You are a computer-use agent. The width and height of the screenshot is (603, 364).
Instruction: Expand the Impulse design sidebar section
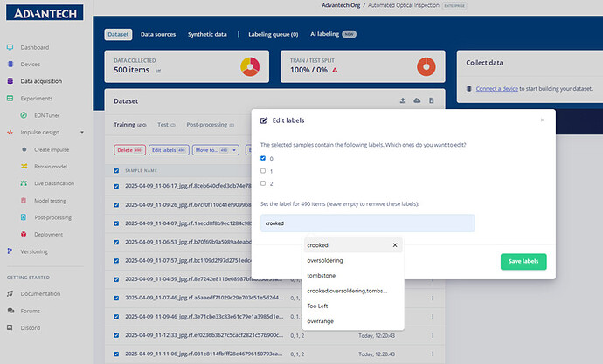(x=82, y=132)
